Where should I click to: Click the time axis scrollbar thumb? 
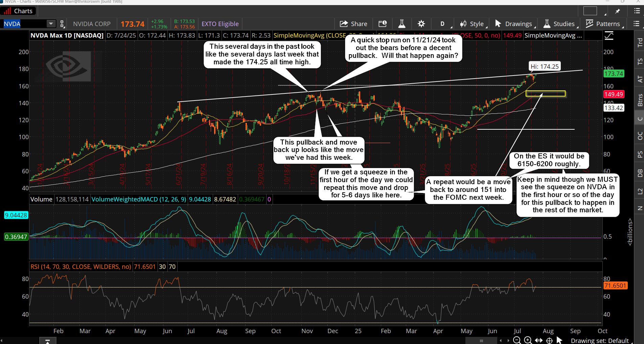pos(481,341)
